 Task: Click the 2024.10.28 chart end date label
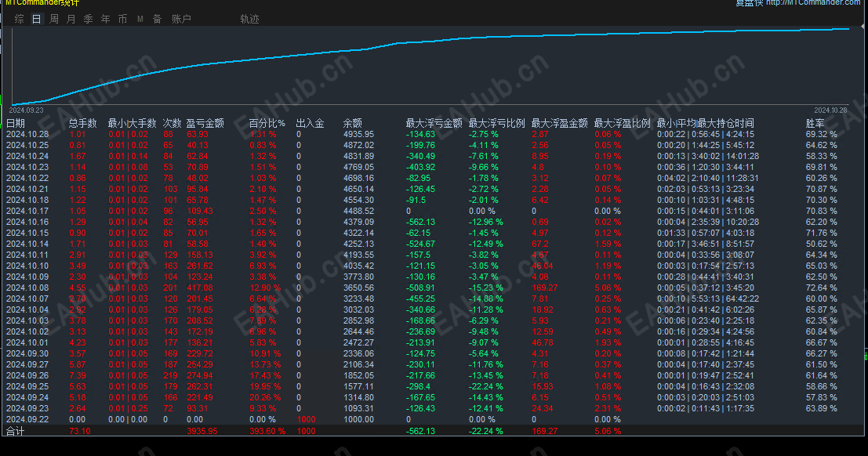[830, 110]
